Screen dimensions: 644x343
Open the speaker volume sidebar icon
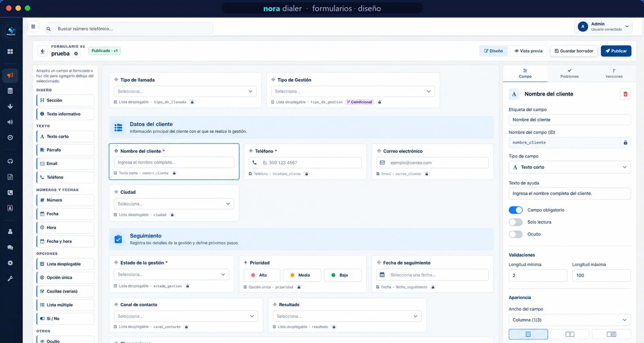point(10,122)
